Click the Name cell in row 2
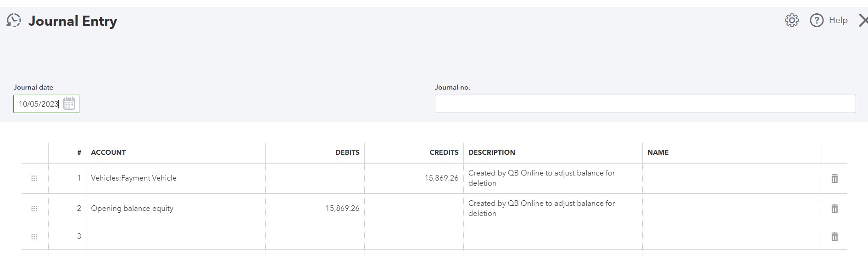This screenshot has height=255, width=868. coord(731,209)
